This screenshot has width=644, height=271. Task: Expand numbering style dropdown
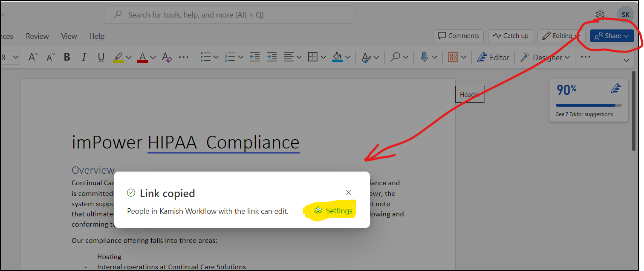click(x=240, y=57)
